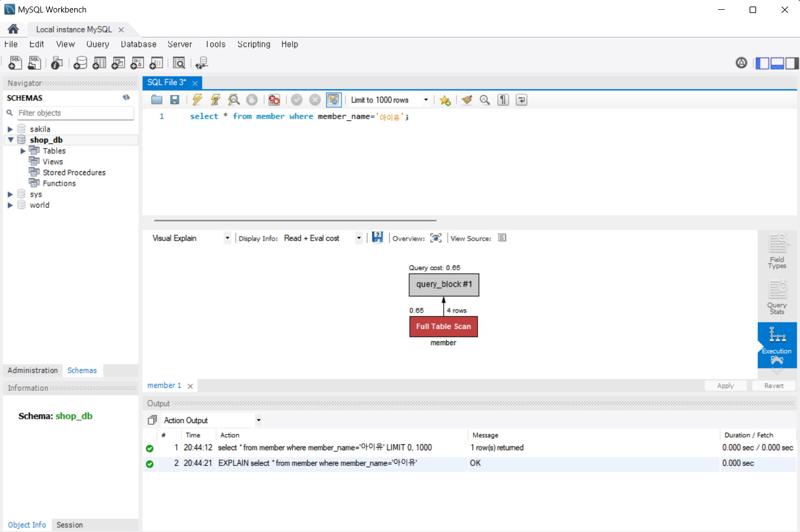Create a new schema
This screenshot has width=800, height=532.
(80, 63)
